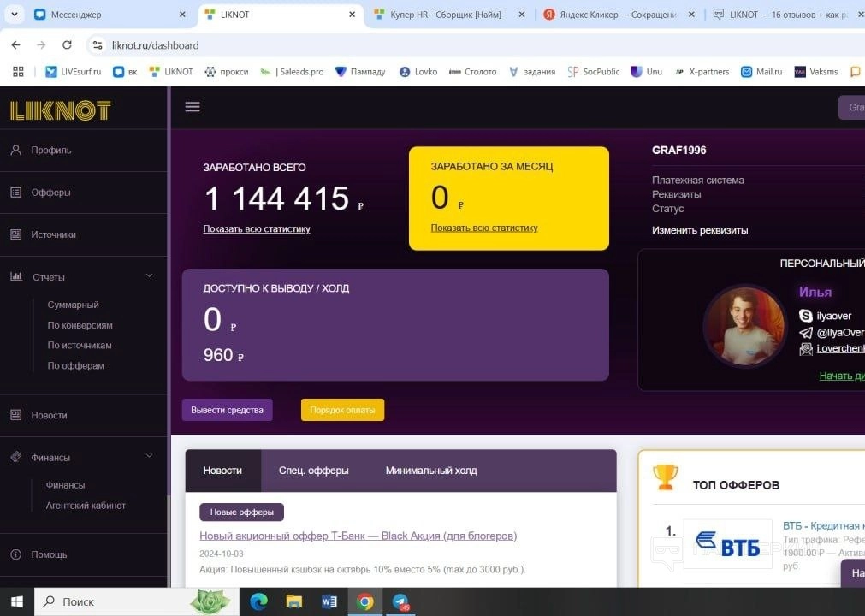Click the Новые офферы tag
This screenshot has width=865, height=616.
(241, 512)
